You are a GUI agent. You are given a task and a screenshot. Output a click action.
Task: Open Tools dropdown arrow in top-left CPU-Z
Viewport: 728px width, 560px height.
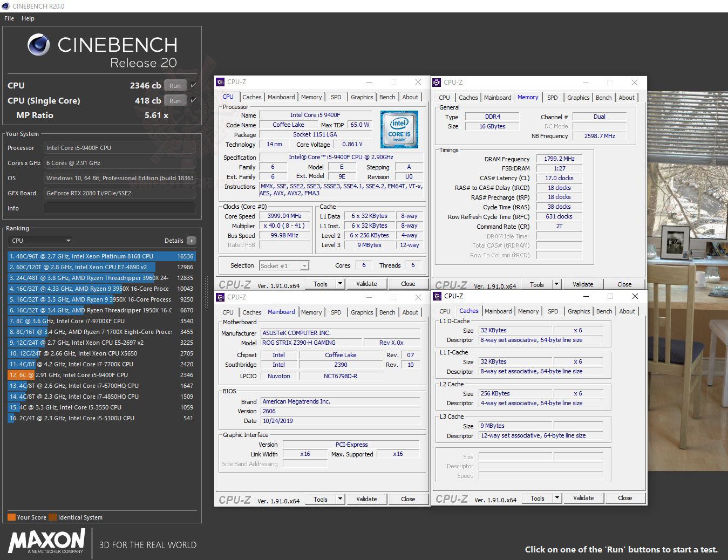(x=340, y=284)
